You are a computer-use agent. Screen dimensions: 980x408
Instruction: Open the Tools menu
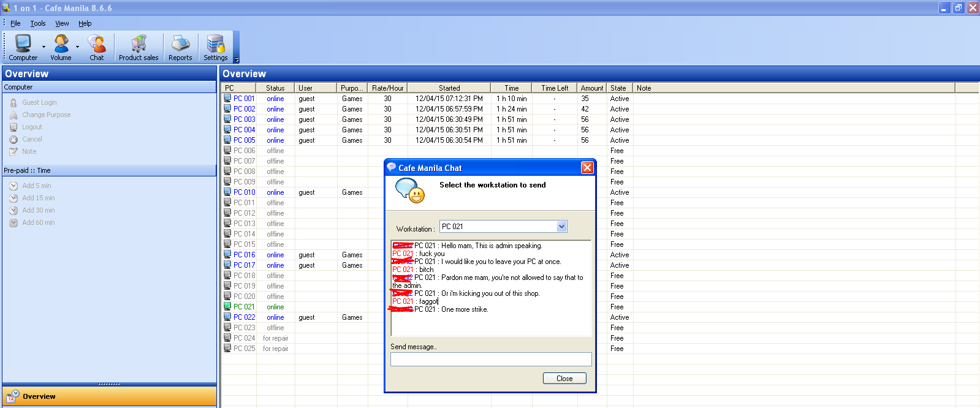point(38,23)
